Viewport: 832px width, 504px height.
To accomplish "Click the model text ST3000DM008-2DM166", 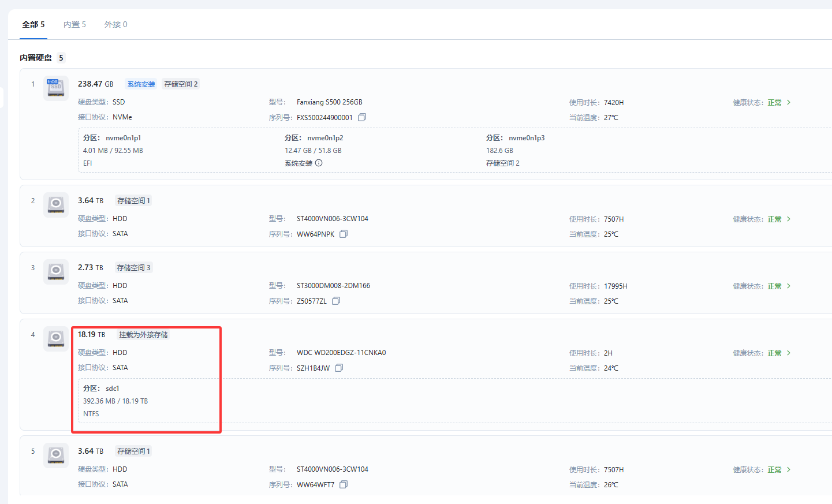I will [333, 286].
